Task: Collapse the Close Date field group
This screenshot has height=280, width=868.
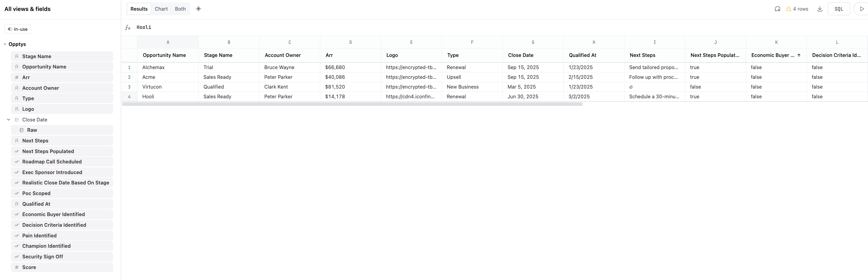Action: pos(9,120)
